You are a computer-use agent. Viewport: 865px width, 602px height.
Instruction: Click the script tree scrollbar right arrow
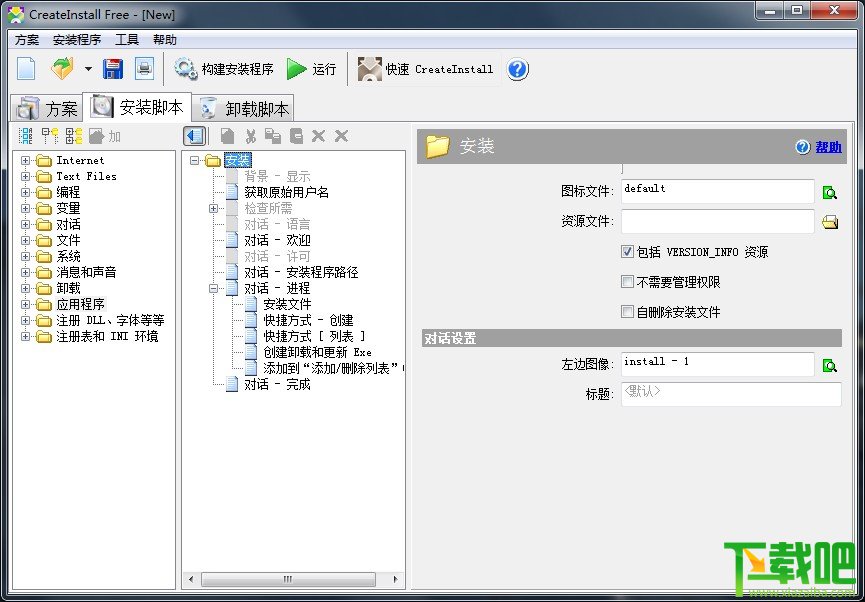[x=396, y=579]
